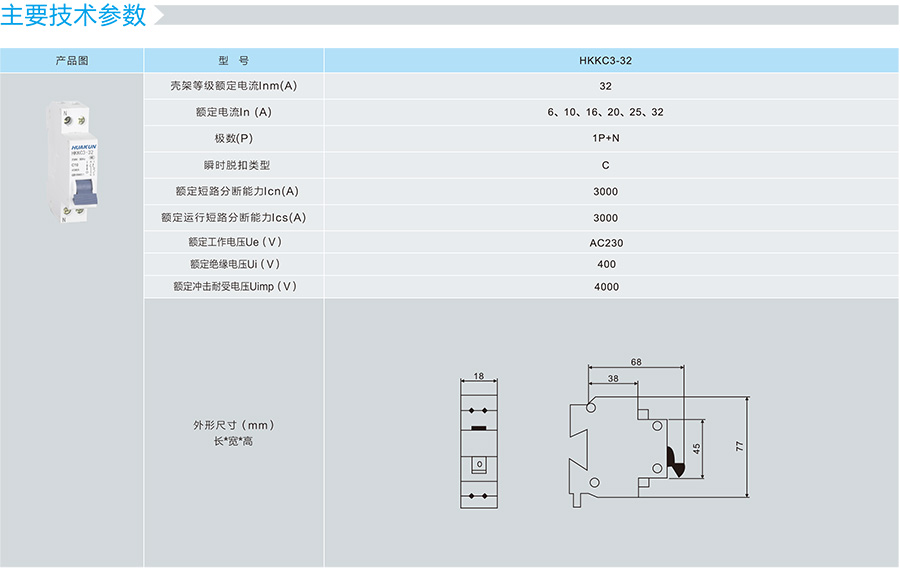The image size is (900, 568).
Task: Select the trip type value C
Action: [x=606, y=165]
